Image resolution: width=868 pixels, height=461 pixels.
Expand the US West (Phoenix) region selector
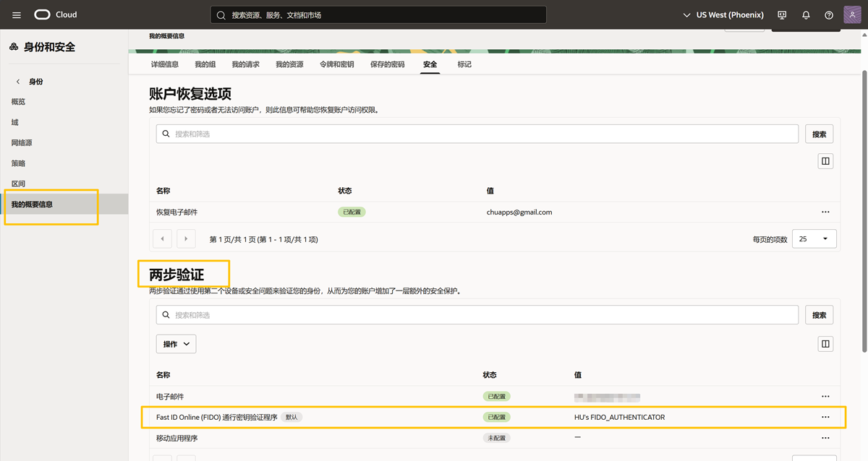tap(723, 15)
